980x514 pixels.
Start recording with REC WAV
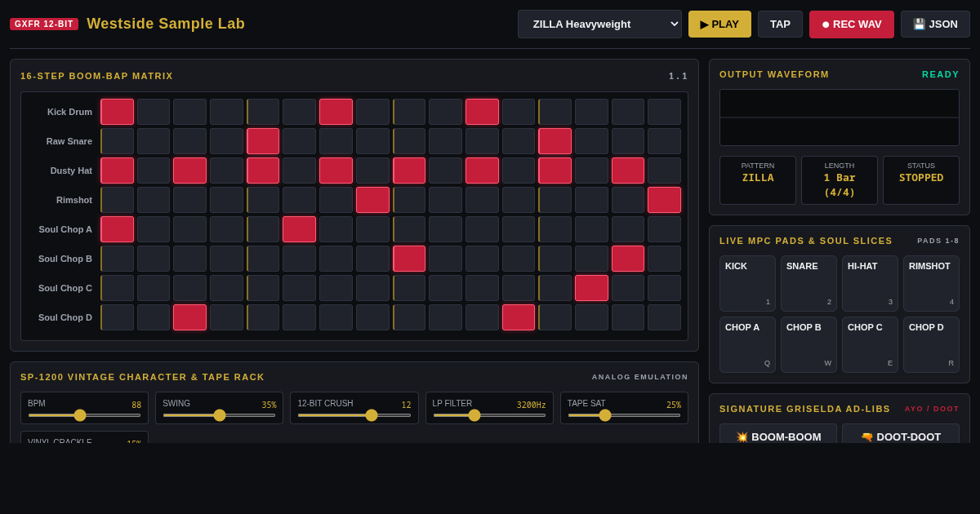tap(852, 24)
